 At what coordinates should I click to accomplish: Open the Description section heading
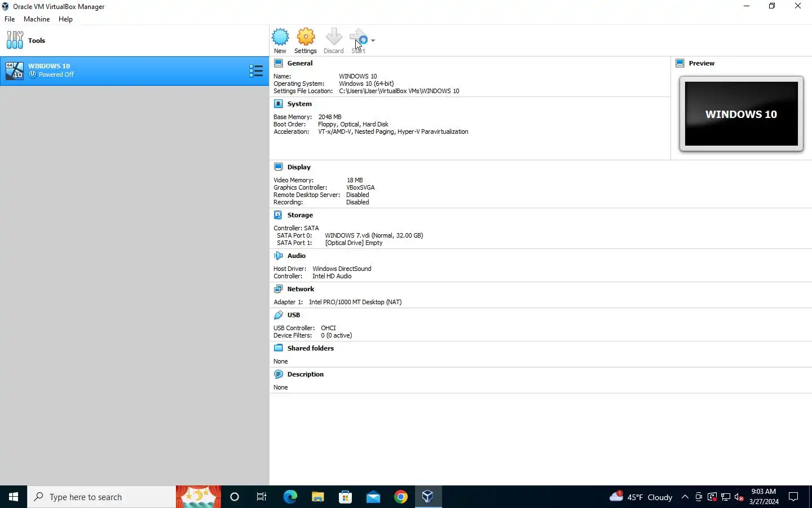305,374
